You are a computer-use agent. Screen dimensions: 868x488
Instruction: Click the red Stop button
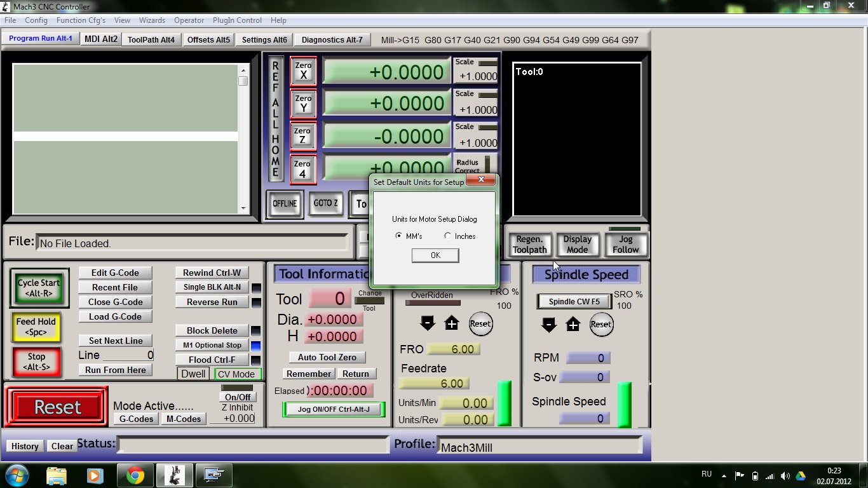tap(36, 362)
